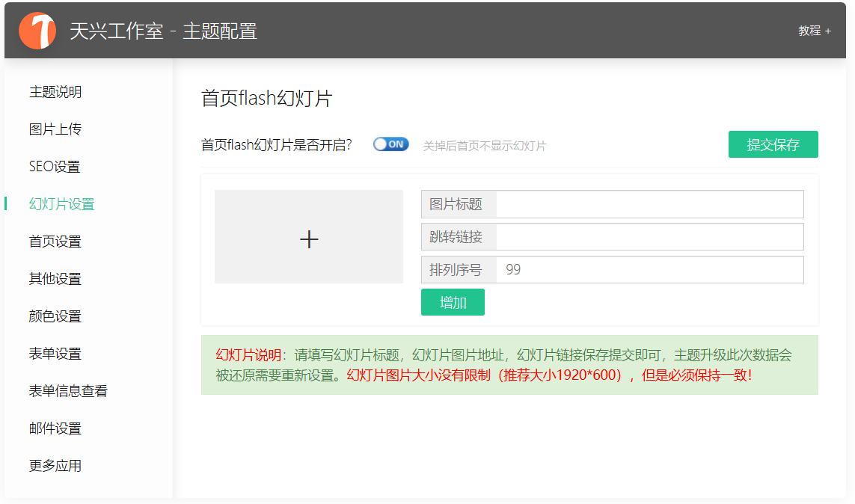Click the green 增加 button
The image size is (855, 504).
[x=453, y=302]
